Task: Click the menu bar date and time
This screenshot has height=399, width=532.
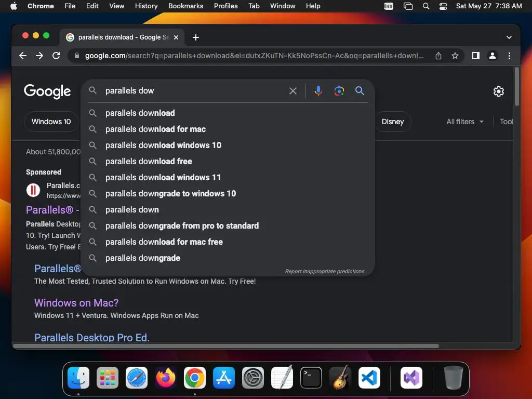Action: (489, 6)
